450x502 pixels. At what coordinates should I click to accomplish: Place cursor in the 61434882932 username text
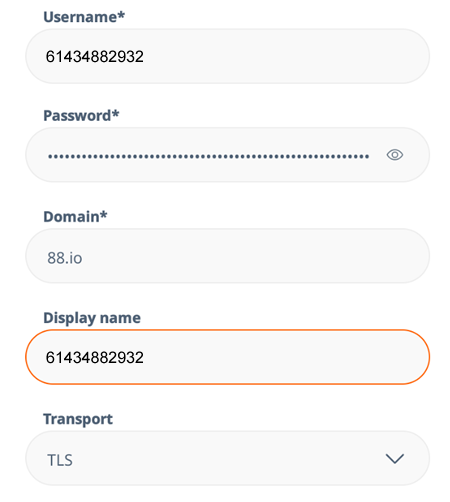point(95,56)
